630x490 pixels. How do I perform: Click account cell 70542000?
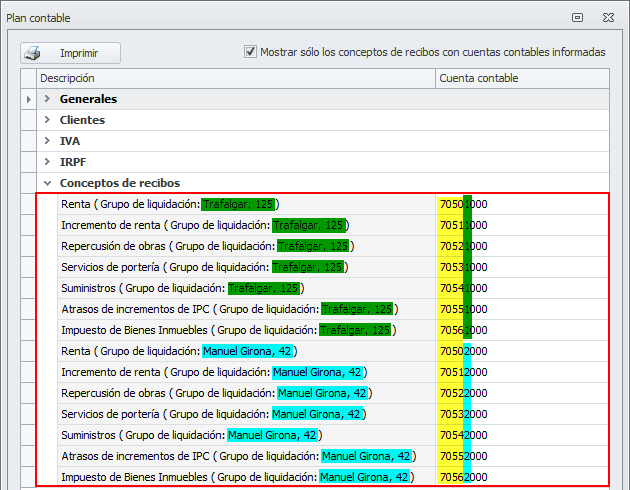[522, 435]
